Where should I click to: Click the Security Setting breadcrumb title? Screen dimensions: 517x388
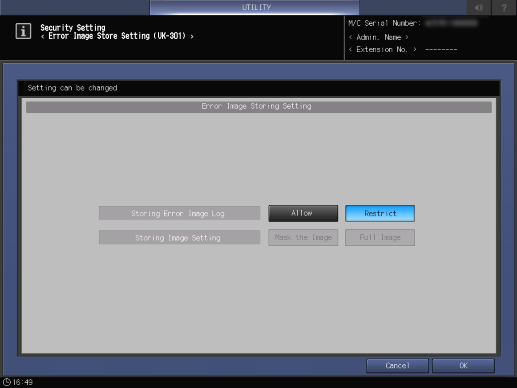pos(73,28)
